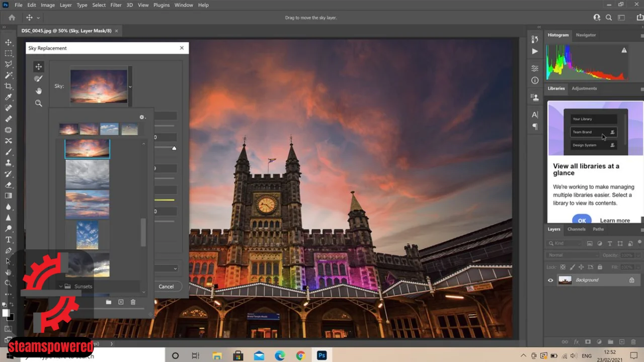The height and width of the screenshot is (362, 644).
Task: Select the Horizontal Type tool
Action: pyautogui.click(x=9, y=239)
